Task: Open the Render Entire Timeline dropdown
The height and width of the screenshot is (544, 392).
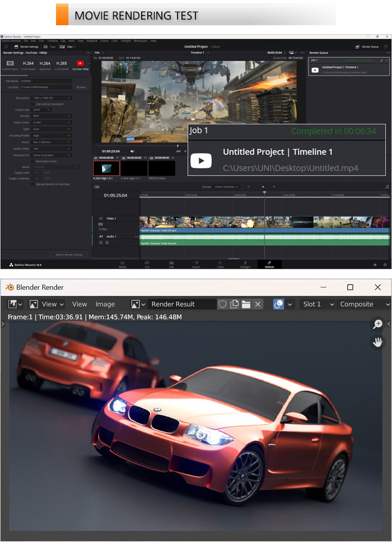Action: tap(227, 187)
